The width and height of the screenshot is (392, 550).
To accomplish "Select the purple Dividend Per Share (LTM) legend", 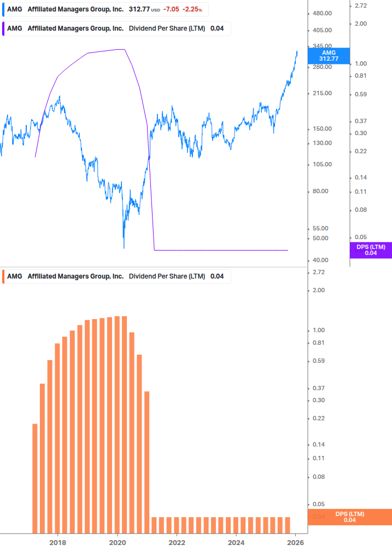I will (116, 29).
